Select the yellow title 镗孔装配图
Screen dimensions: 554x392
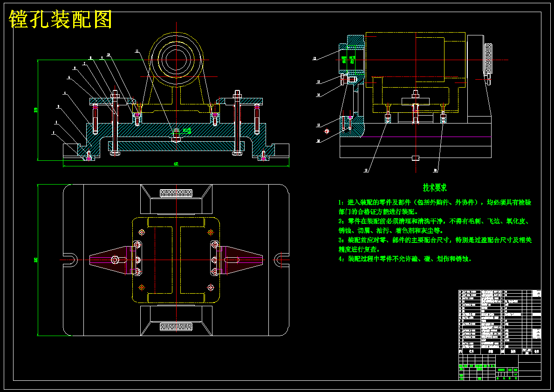61,20
